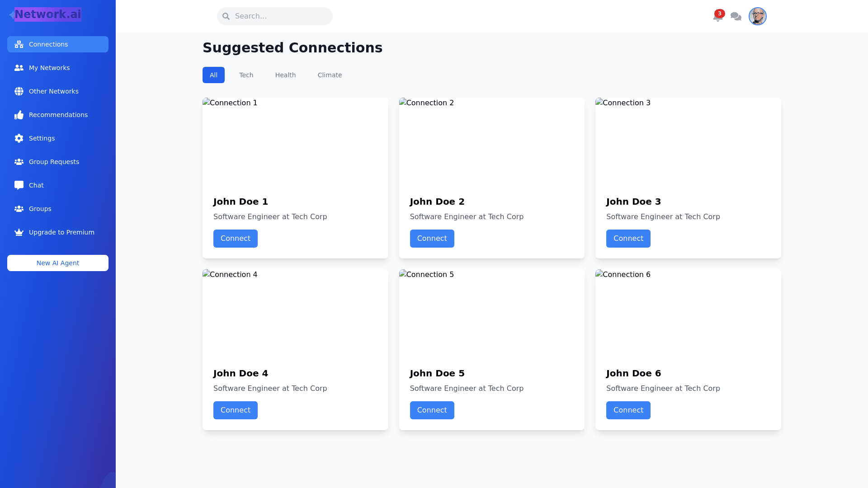Open My Networks in sidebar
This screenshot has height=488, width=868.
(x=49, y=68)
